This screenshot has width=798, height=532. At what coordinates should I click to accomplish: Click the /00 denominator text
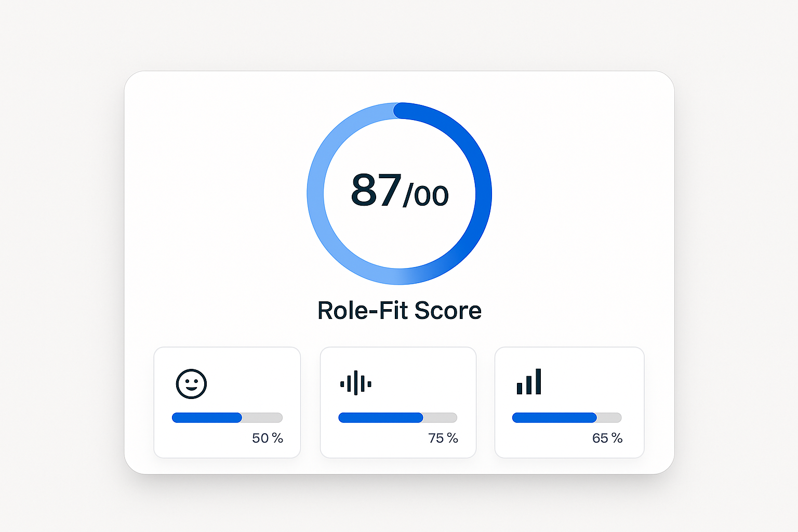click(426, 195)
